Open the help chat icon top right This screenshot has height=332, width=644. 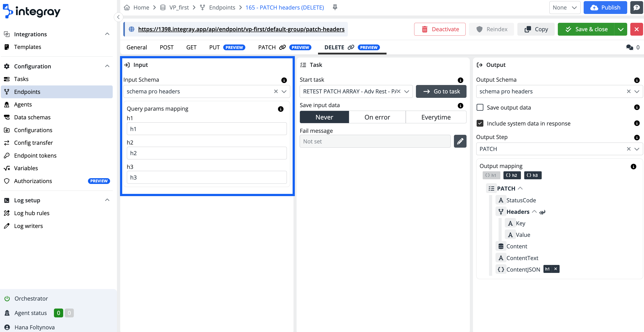pos(636,8)
